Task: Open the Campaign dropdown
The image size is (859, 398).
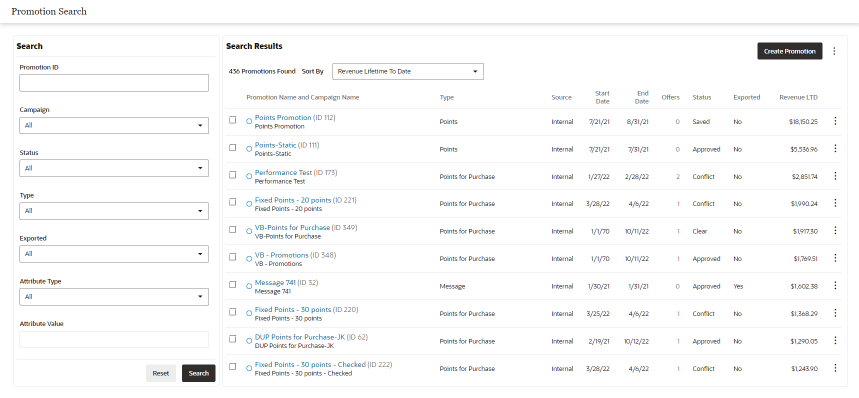Action: pos(114,125)
